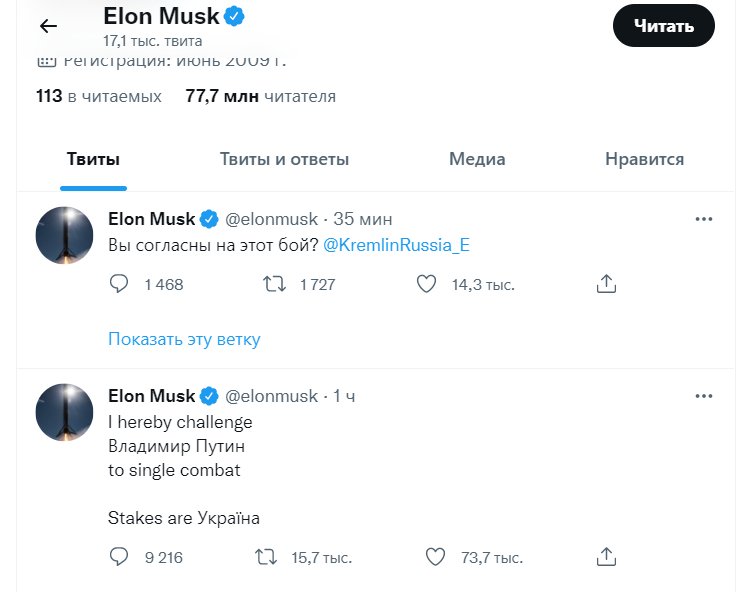The height and width of the screenshot is (592, 737).
Task: View the 113 в читаемых list
Action: 98,97
